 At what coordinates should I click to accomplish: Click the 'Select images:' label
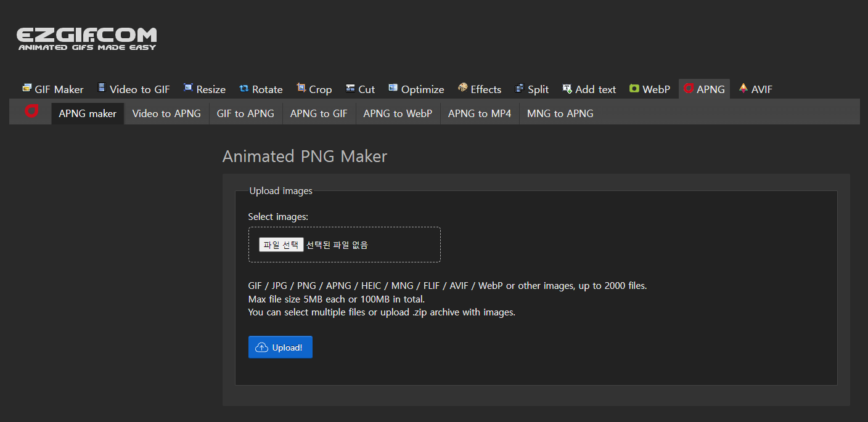(278, 216)
